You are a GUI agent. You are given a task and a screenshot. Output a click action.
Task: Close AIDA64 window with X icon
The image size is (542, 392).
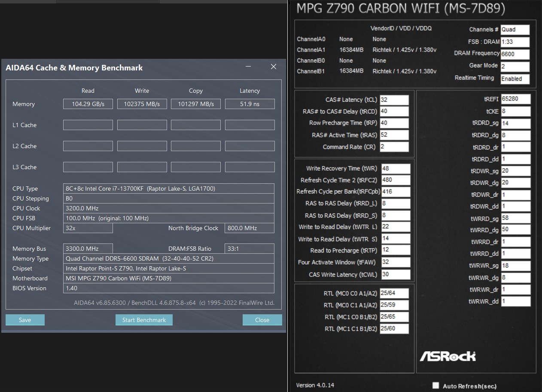click(x=273, y=67)
